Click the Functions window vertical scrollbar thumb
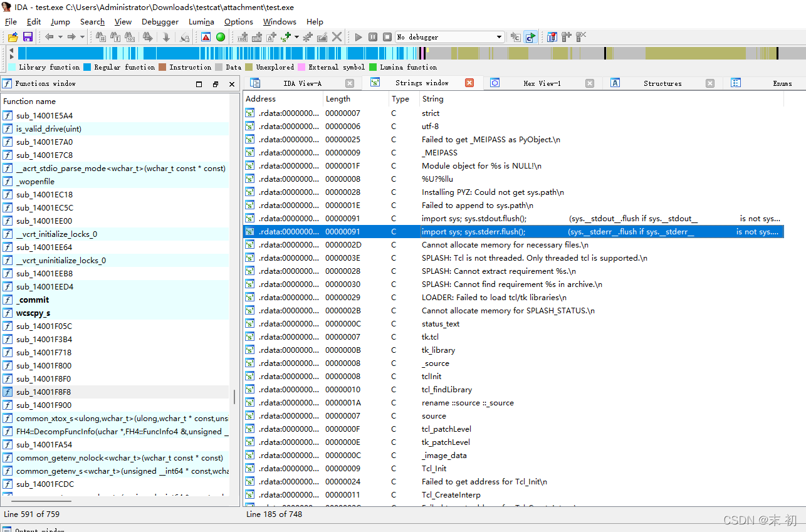 [234, 397]
